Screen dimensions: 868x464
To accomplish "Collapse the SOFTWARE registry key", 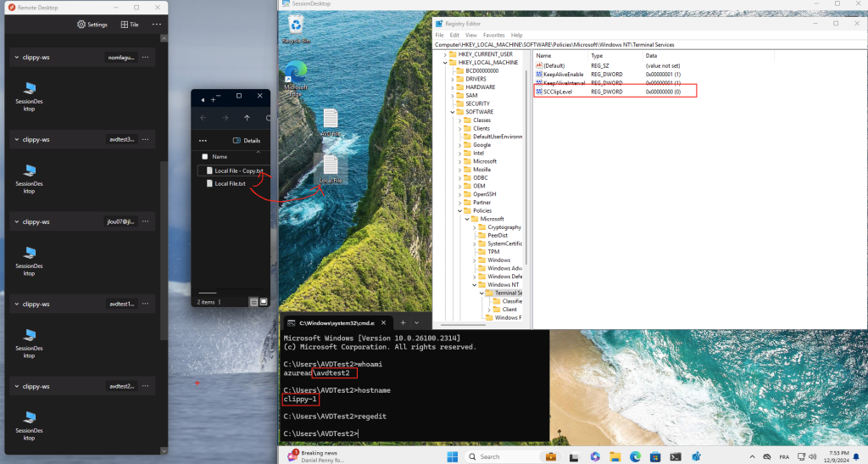I will (x=453, y=112).
